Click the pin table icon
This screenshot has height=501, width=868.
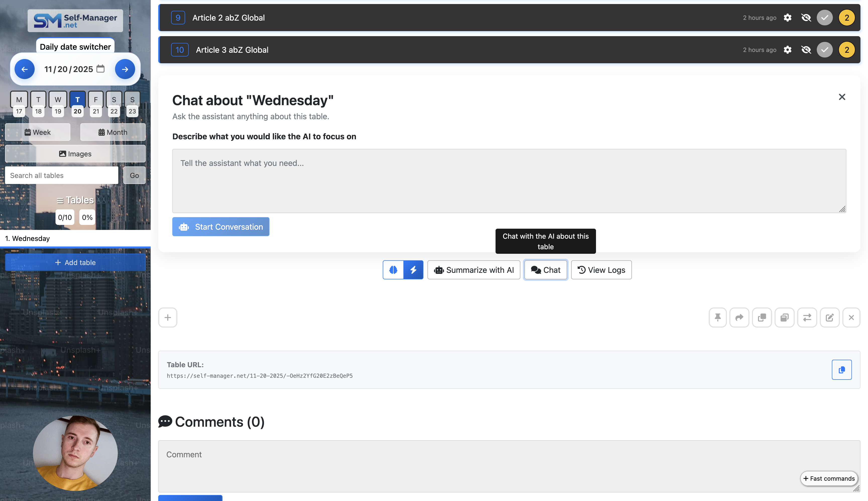tap(718, 317)
